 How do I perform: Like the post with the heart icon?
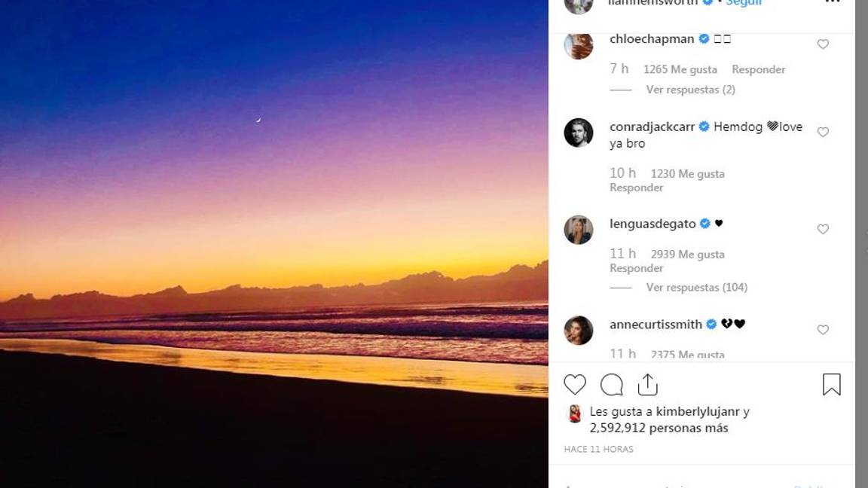[575, 385]
